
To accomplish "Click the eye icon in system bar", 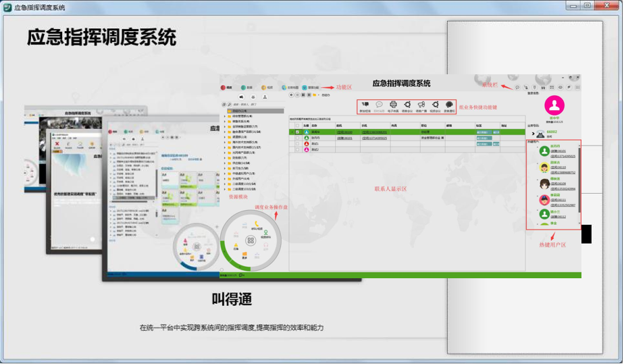I will coord(561,88).
